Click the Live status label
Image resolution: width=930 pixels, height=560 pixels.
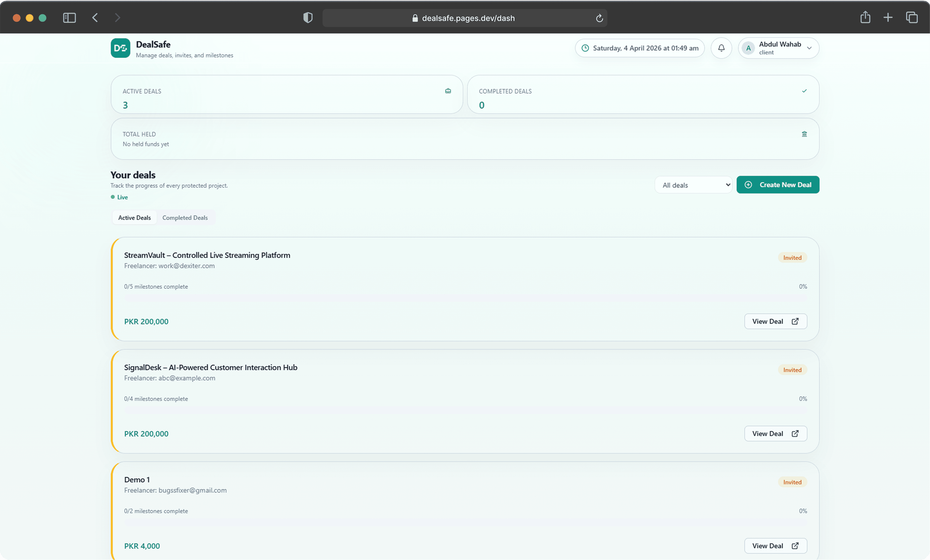coord(122,197)
